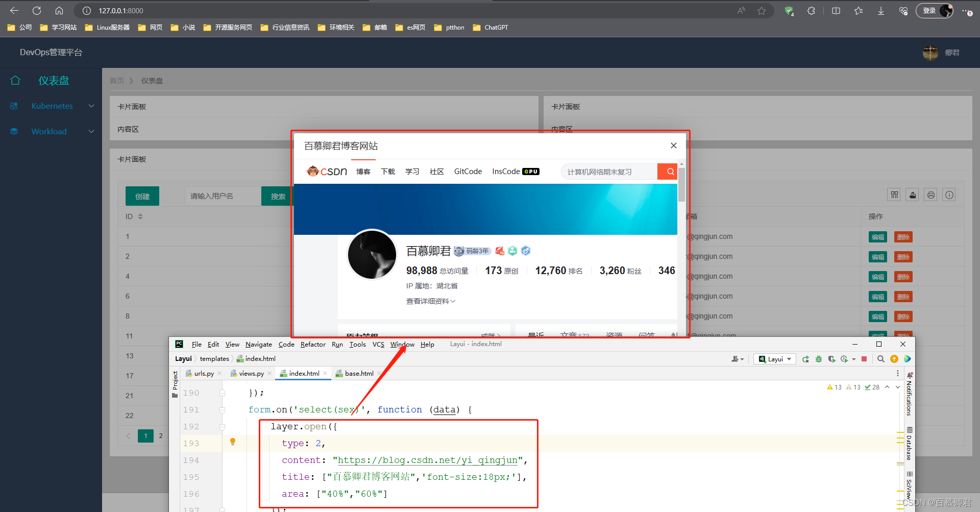980x512 pixels.
Task: Open editor tabs kebab options menu
Action: click(x=898, y=373)
